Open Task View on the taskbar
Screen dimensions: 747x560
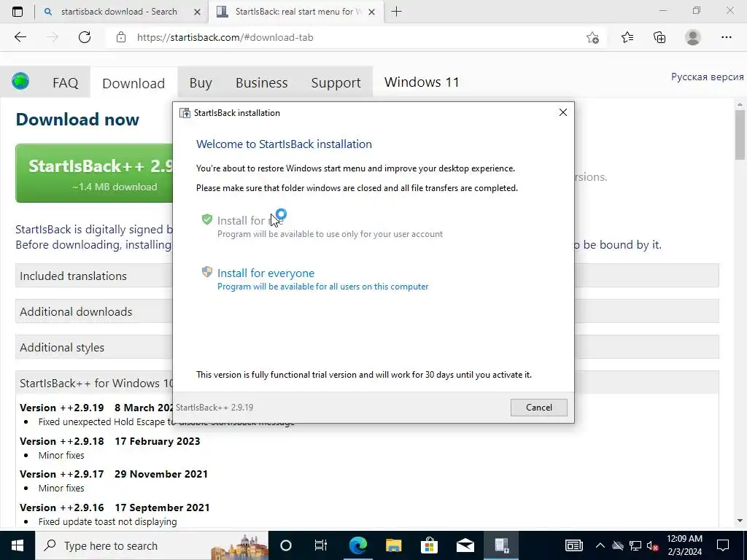point(321,545)
